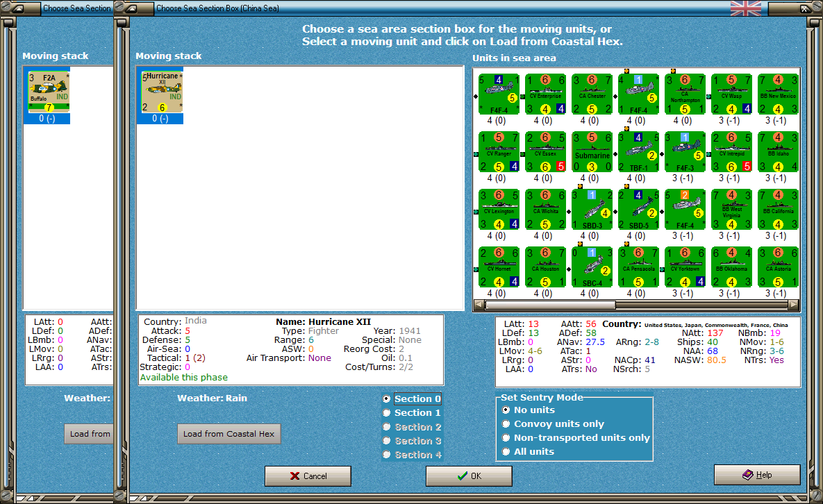Viewport: 823px width, 504px height.
Task: Pick the CA Houston cruiser counter
Action: click(x=546, y=267)
